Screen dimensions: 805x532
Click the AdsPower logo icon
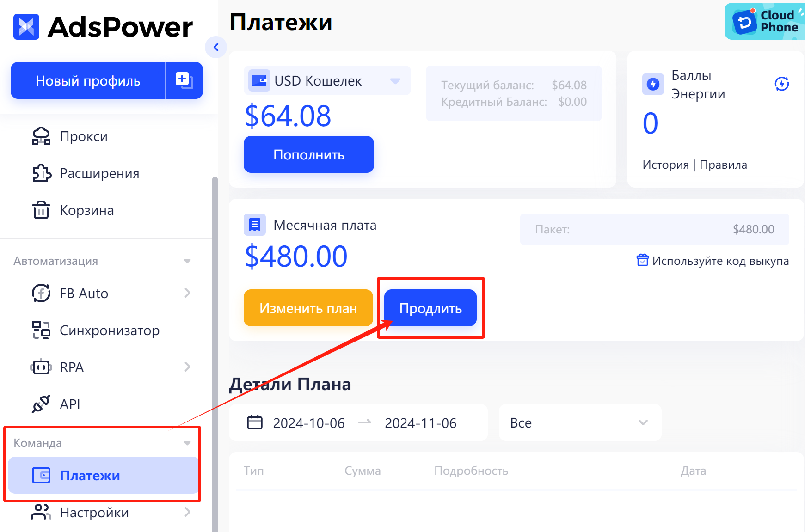pos(26,27)
